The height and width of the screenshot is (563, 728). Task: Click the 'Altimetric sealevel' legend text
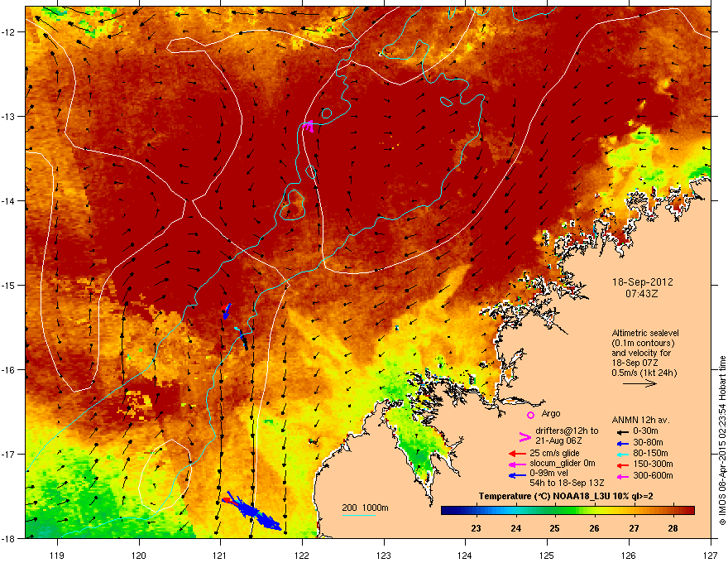(645, 333)
